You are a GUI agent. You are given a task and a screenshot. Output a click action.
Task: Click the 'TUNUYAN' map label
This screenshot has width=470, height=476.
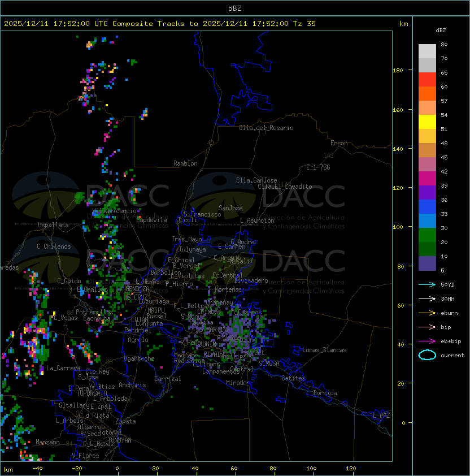click(120, 440)
